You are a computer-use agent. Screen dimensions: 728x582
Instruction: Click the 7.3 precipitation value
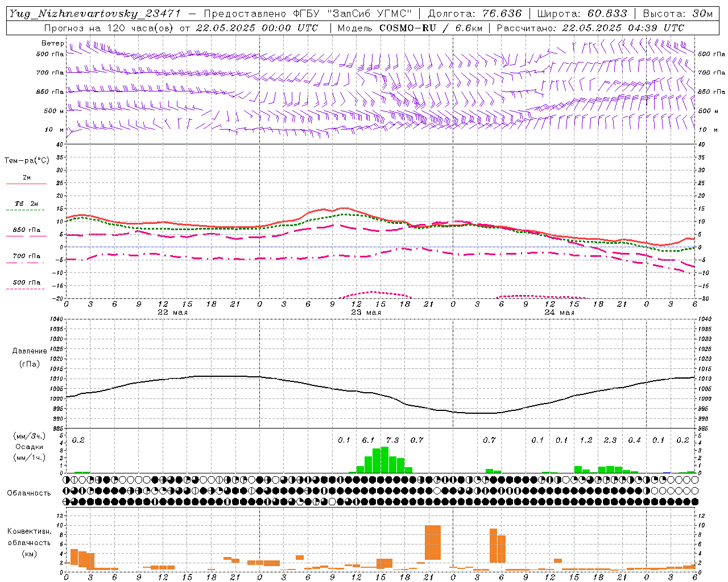[x=392, y=440]
